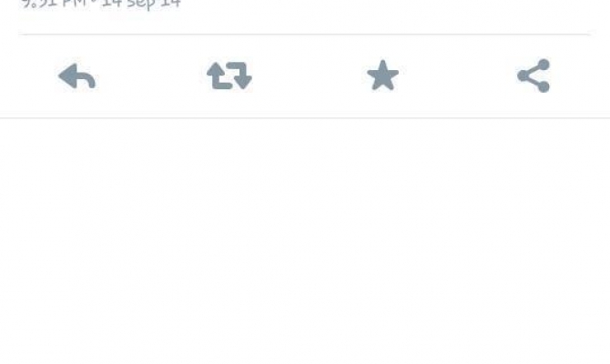Select the star button in action bar
This screenshot has width=610, height=364.
382,76
